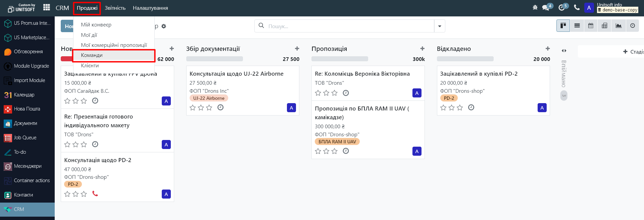Open activity clock on Зацікавлений в купівлі PD-2 card
This screenshot has width=644, height=220.
471,107
